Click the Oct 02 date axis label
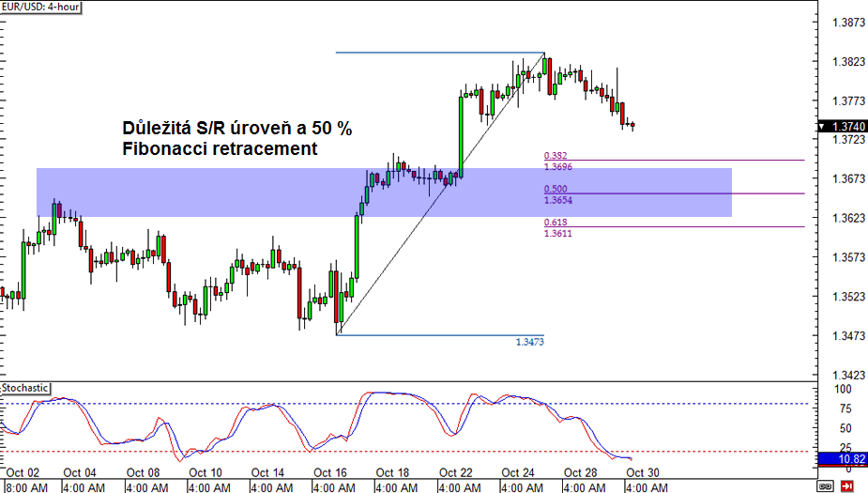The width and height of the screenshot is (868, 493). 23,472
